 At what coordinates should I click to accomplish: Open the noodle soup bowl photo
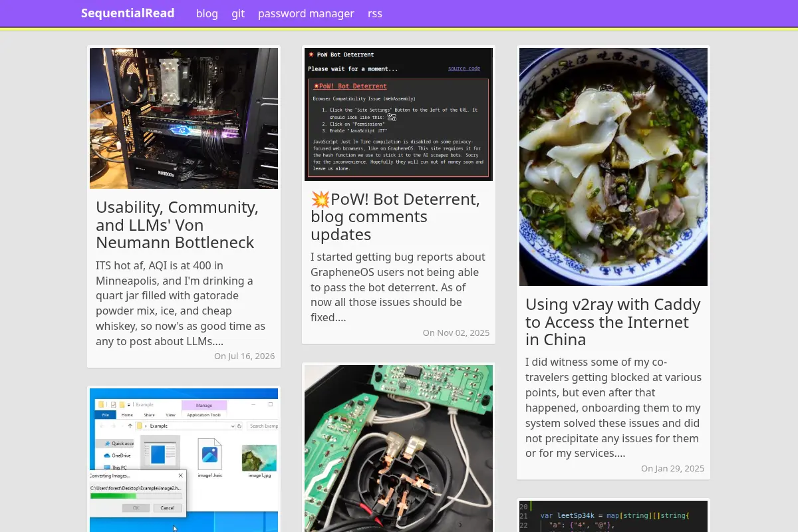(x=613, y=167)
